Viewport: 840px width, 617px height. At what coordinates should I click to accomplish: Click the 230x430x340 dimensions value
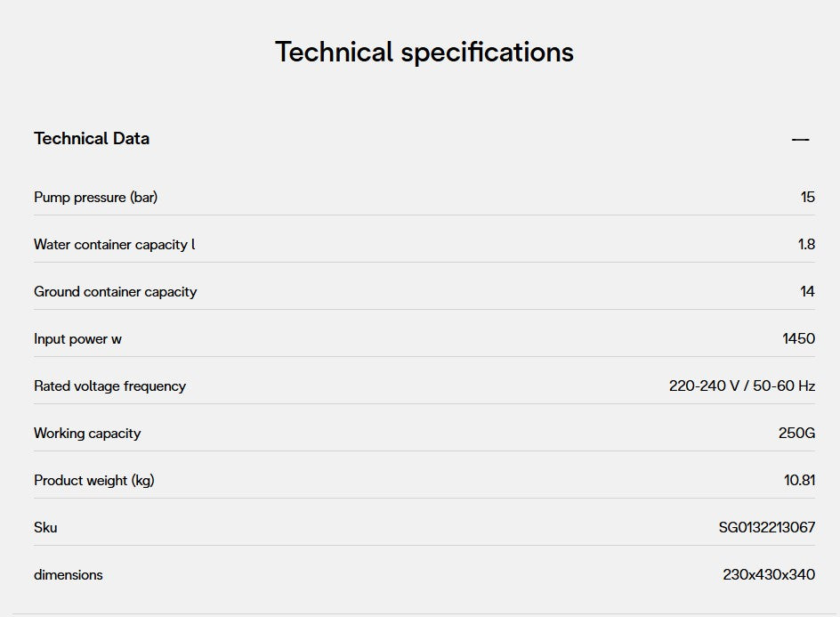(x=768, y=575)
